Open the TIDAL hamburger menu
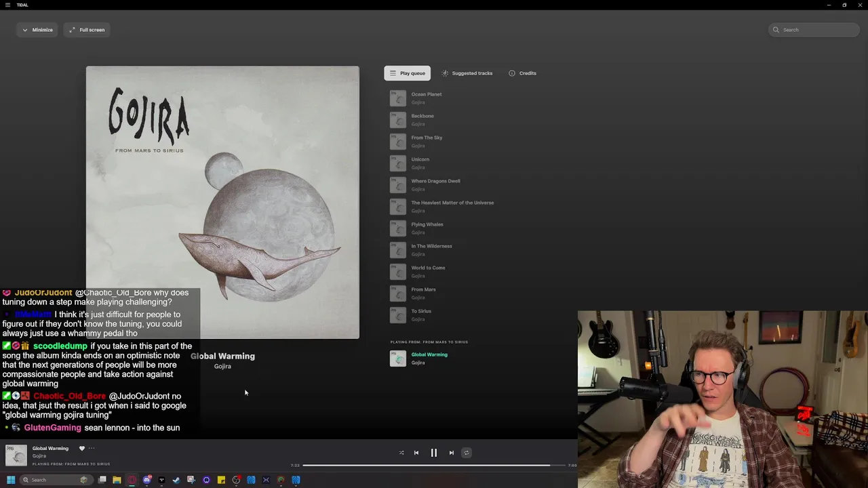868x488 pixels. pyautogui.click(x=7, y=5)
